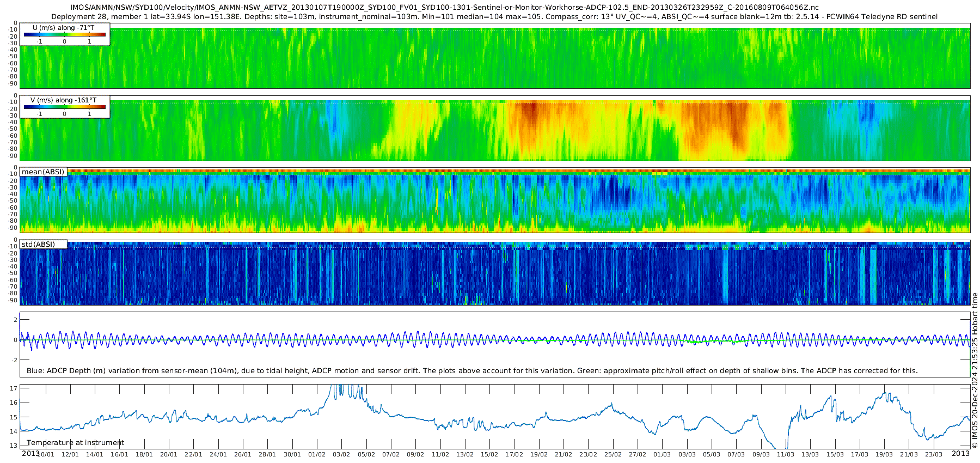
Task: Click the 2013 year label at axis left
Action: pyautogui.click(x=30, y=453)
